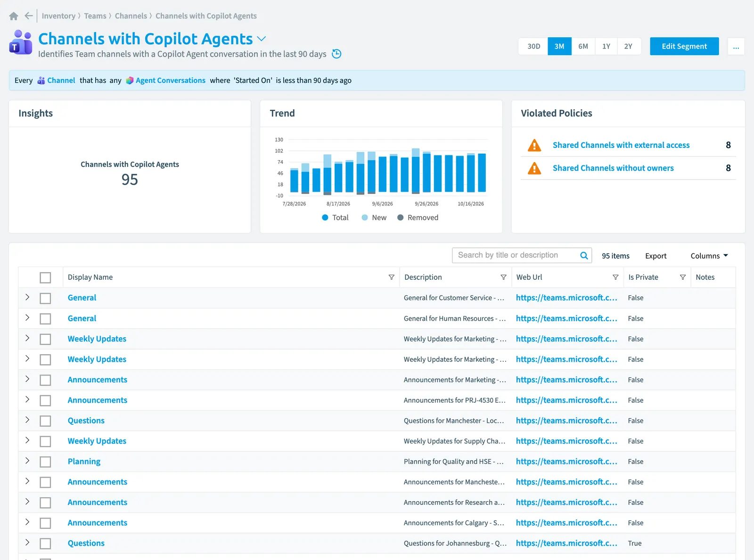
Task: Filter the Is Private column
Action: pyautogui.click(x=683, y=277)
